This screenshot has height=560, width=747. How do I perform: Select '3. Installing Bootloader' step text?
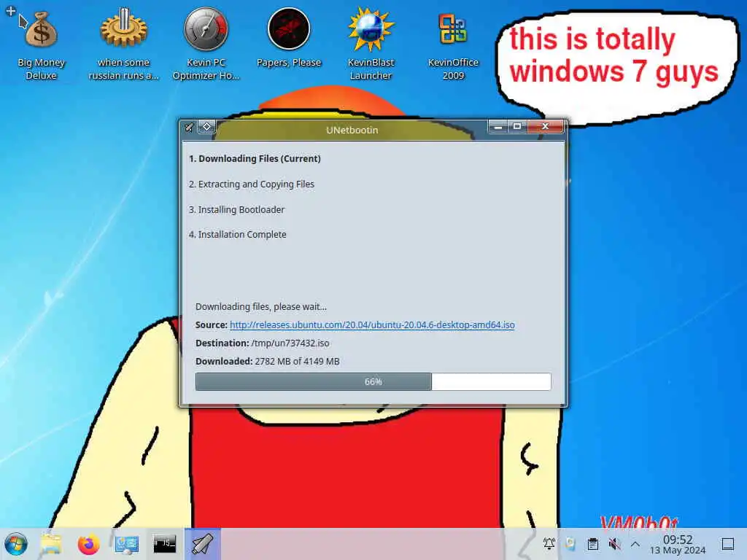[237, 209]
